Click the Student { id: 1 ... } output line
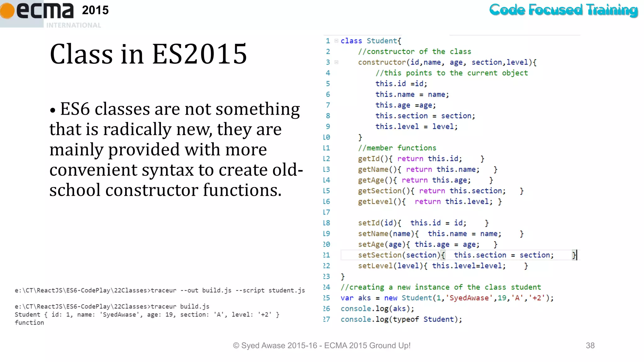This screenshot has width=644, height=362. 147,315
